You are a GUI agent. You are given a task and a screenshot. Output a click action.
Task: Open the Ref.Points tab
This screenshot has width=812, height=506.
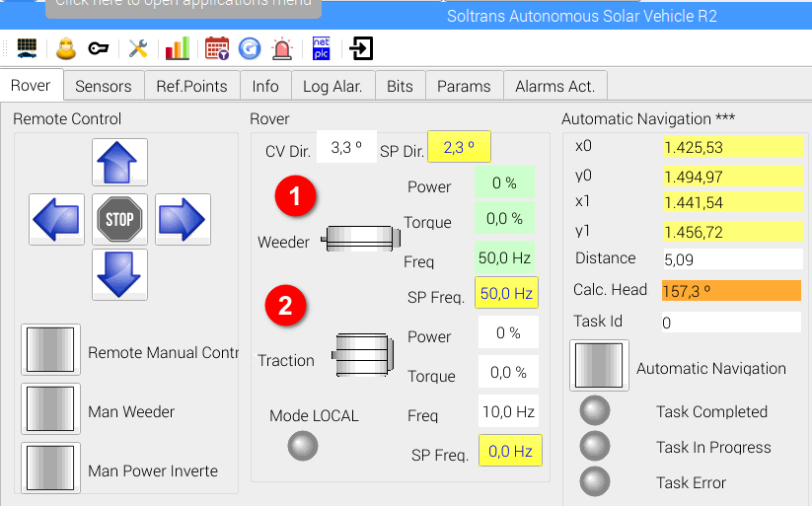coord(192,86)
